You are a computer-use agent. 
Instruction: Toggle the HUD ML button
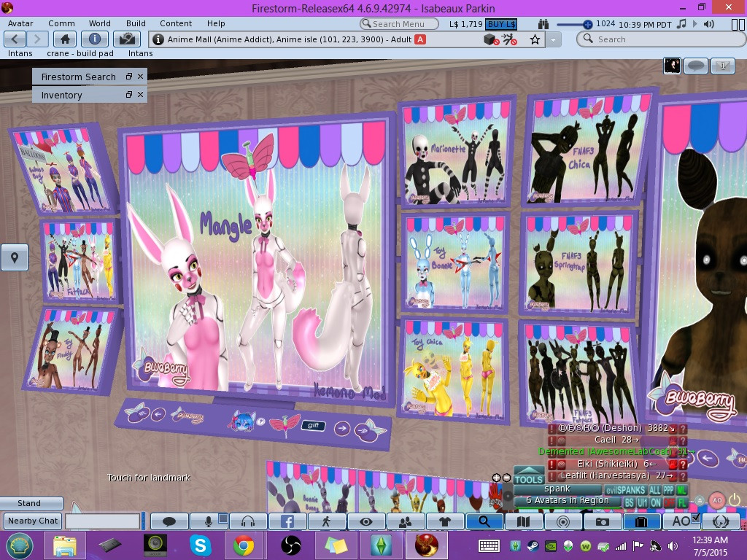pyautogui.click(x=682, y=490)
